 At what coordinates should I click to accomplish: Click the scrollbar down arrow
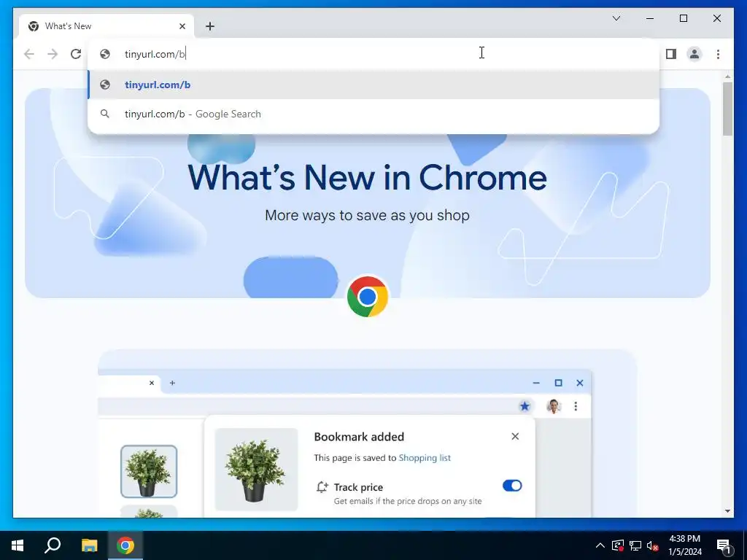coord(727,511)
